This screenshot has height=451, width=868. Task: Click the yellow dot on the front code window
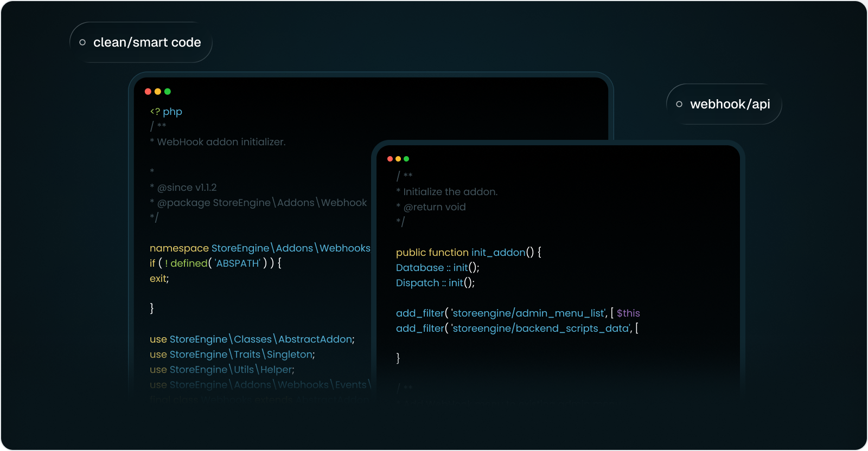[398, 159]
